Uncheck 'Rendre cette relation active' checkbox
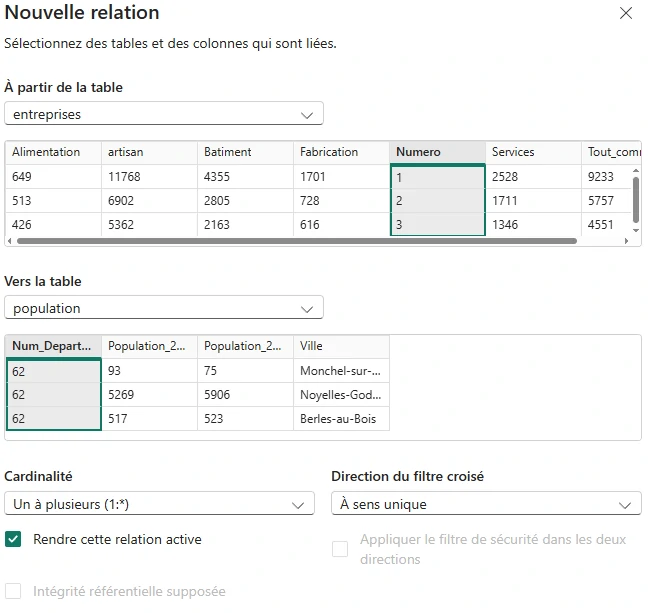 coord(13,540)
